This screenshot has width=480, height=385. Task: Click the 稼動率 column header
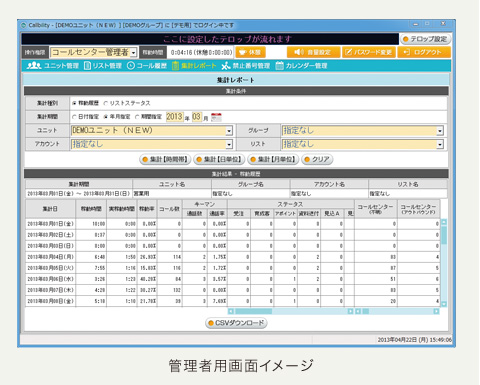pyautogui.click(x=147, y=209)
